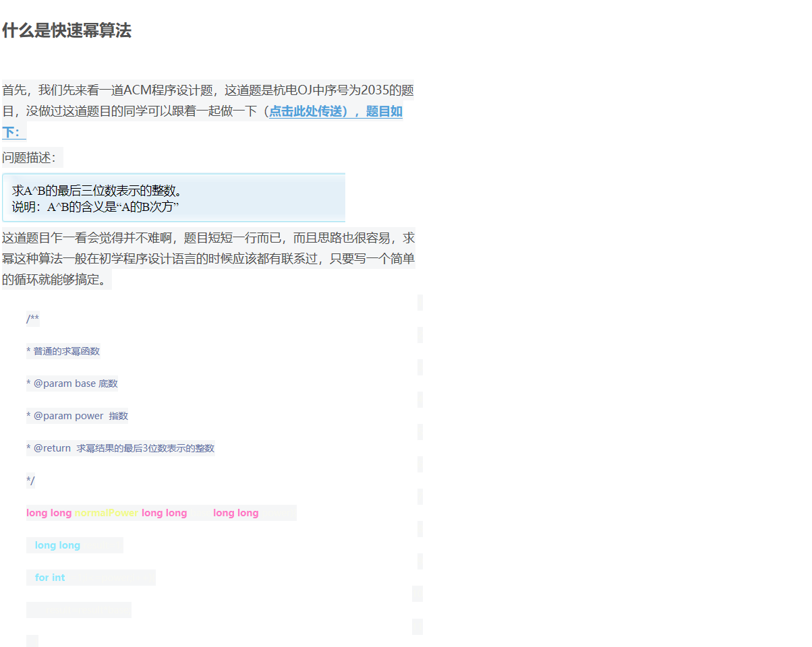Screen dimensions: 812x647
Task: Click the "for int" loop line
Action: [x=49, y=577]
